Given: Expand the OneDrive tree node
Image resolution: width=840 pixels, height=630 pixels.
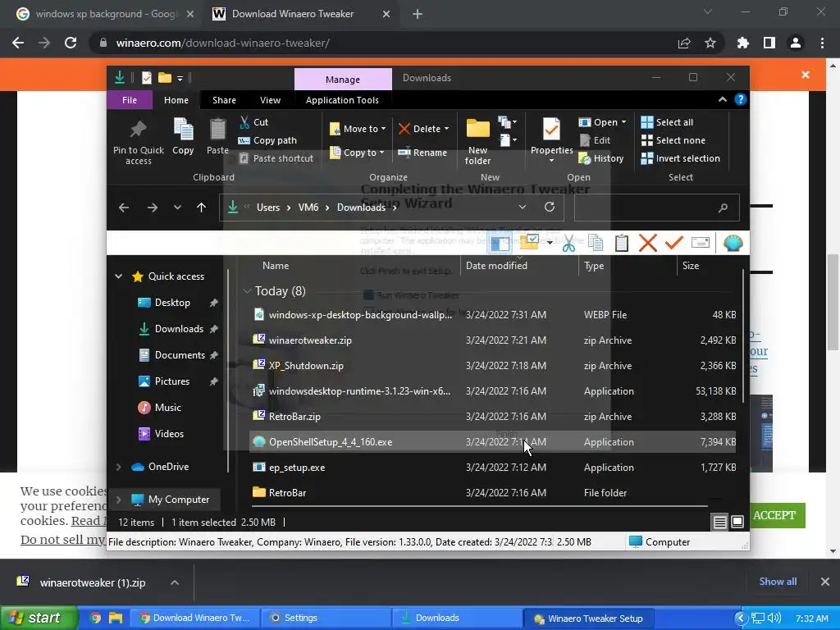Looking at the screenshot, I should (x=118, y=467).
